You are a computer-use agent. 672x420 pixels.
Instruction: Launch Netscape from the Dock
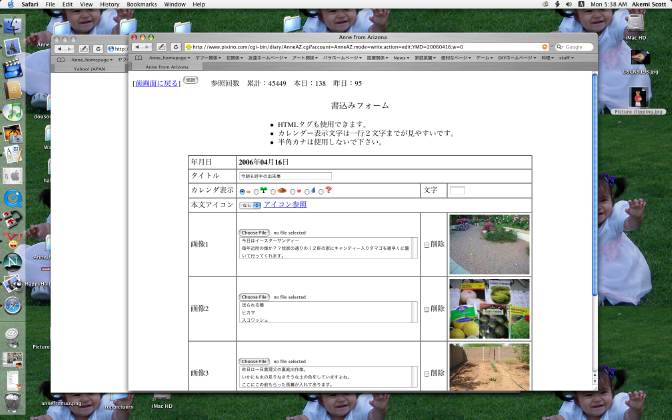pyautogui.click(x=12, y=261)
